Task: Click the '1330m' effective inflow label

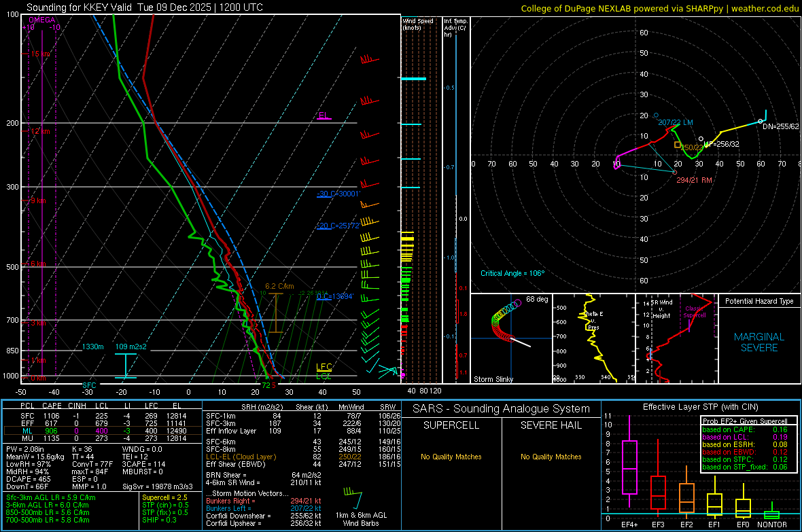Action: (x=92, y=347)
